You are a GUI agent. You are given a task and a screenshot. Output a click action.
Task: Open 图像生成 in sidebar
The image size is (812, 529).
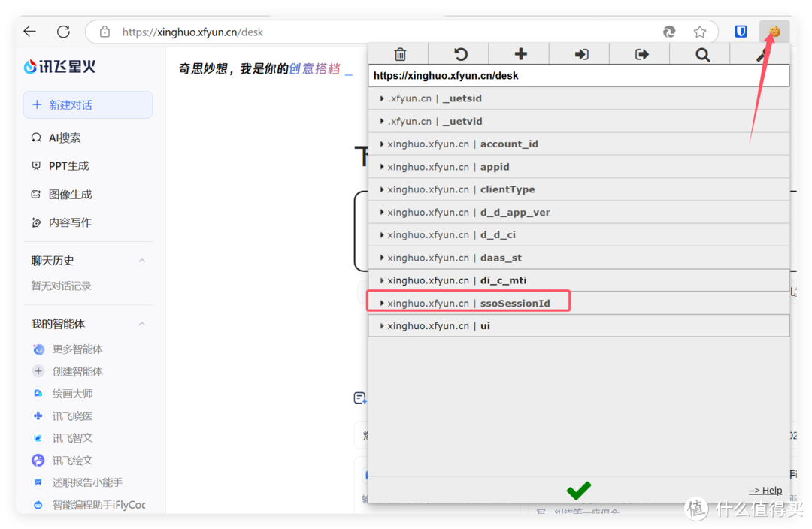(62, 194)
